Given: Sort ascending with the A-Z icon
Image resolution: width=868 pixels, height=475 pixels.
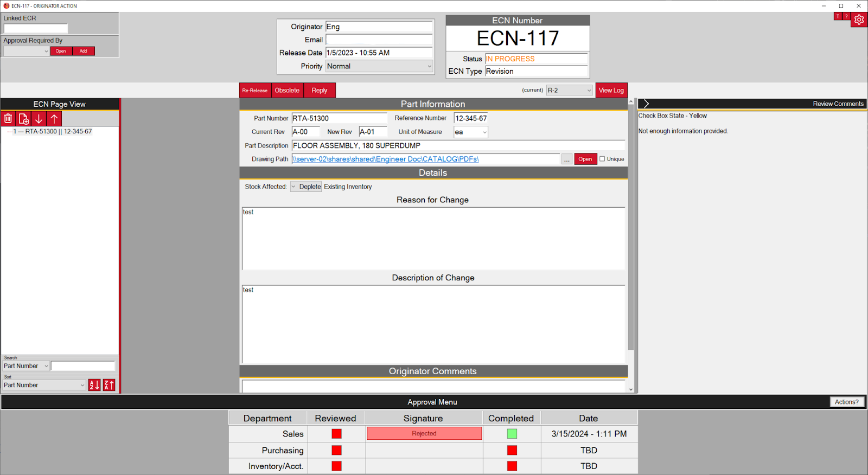Looking at the screenshot, I should 94,385.
